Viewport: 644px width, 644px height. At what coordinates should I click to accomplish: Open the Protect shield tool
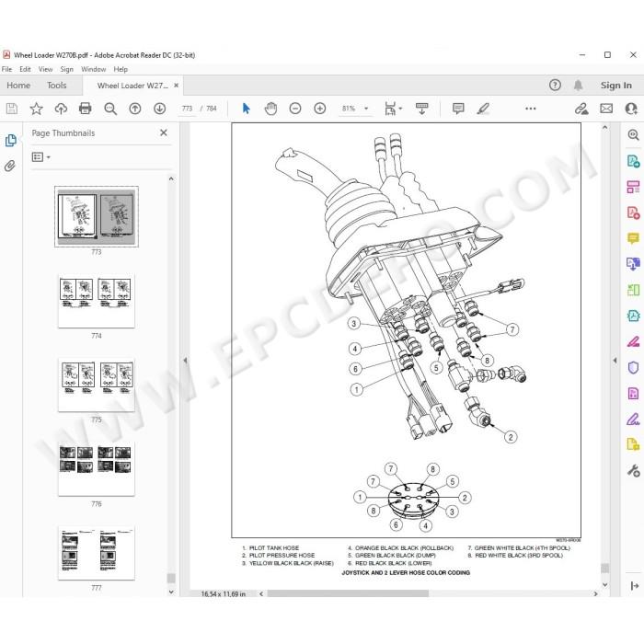click(633, 367)
